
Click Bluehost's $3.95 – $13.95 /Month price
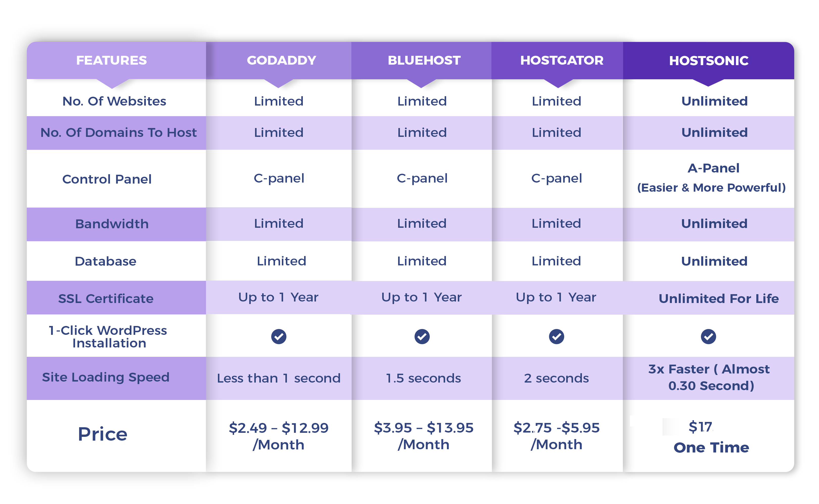click(x=423, y=436)
